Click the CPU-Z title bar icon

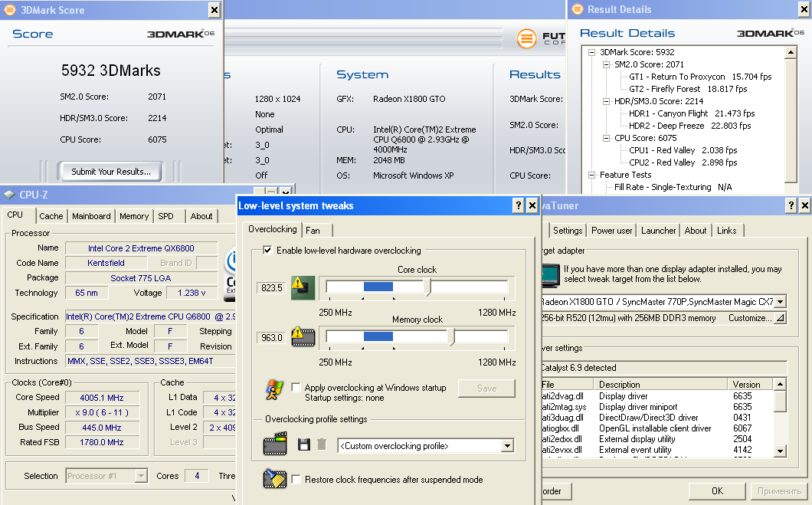pos(9,195)
